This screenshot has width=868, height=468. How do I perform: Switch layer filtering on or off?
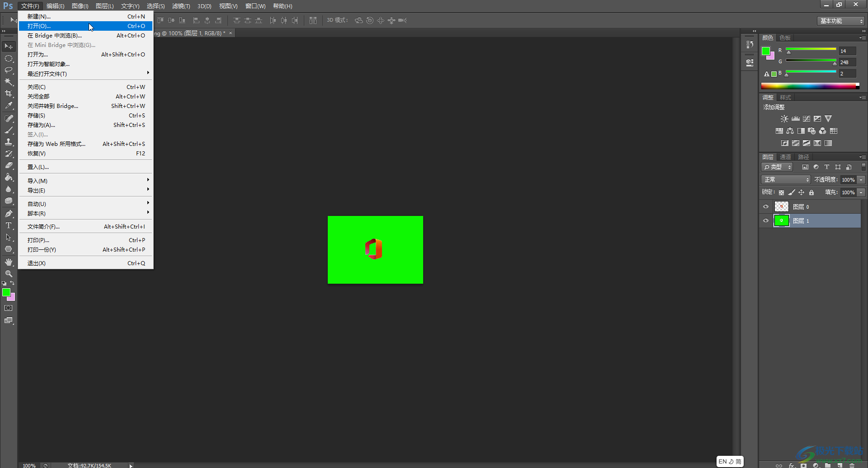tap(863, 167)
